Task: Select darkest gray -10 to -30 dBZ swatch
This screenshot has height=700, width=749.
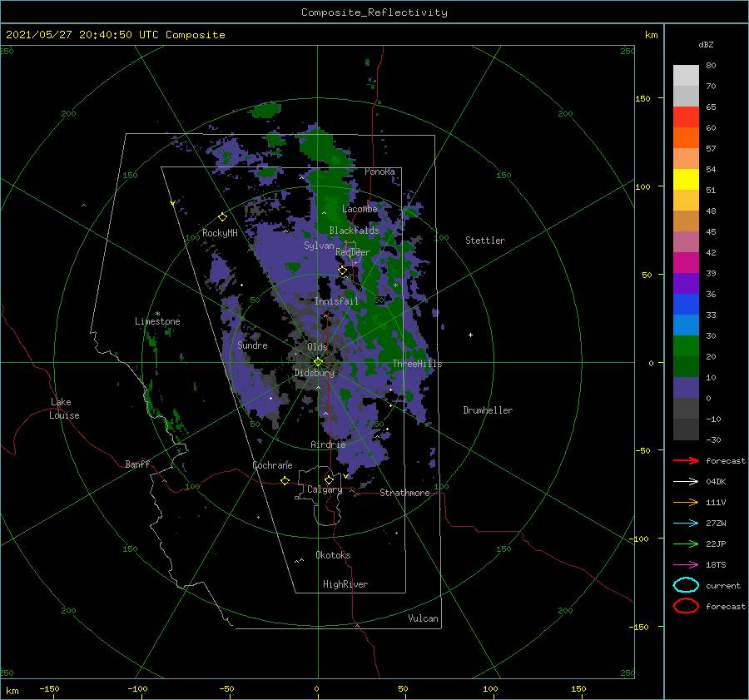Action: click(686, 429)
